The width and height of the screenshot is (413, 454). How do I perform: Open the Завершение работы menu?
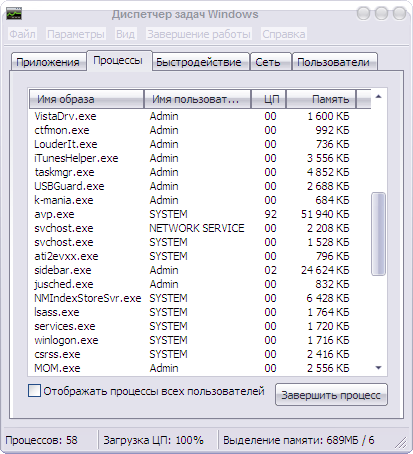click(199, 34)
